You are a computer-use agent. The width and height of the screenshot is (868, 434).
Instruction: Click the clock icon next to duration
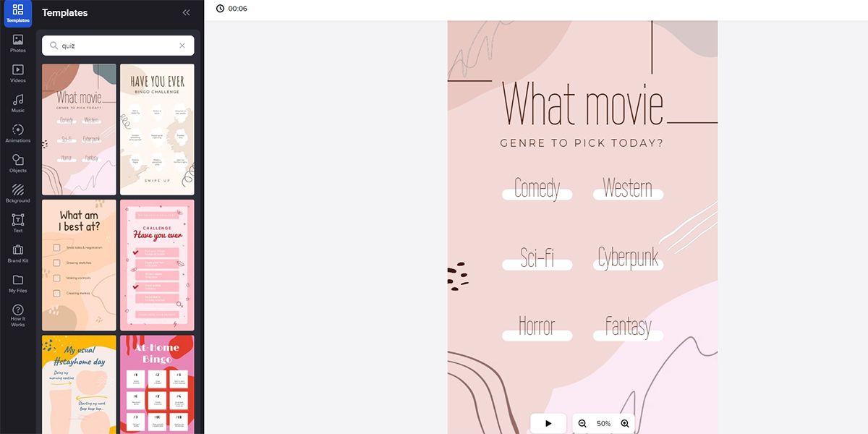coord(220,9)
